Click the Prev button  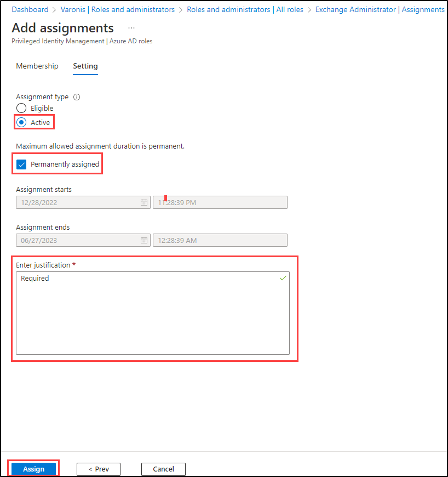[x=98, y=469]
